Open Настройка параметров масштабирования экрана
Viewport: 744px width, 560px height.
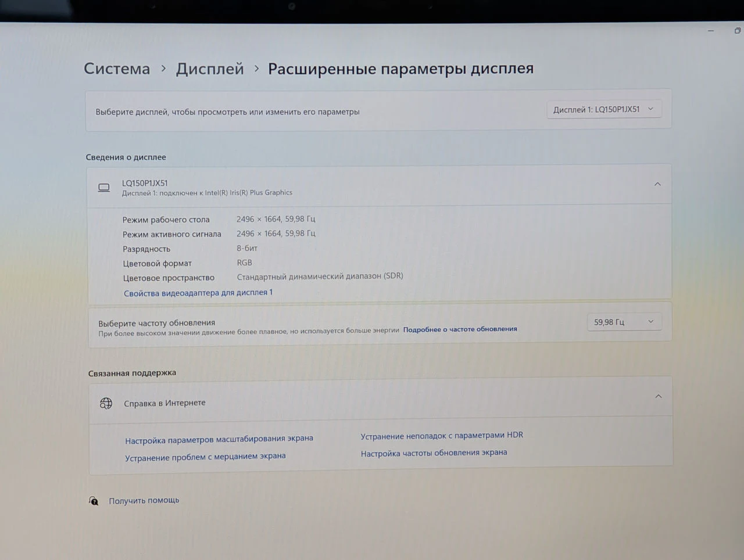click(219, 439)
